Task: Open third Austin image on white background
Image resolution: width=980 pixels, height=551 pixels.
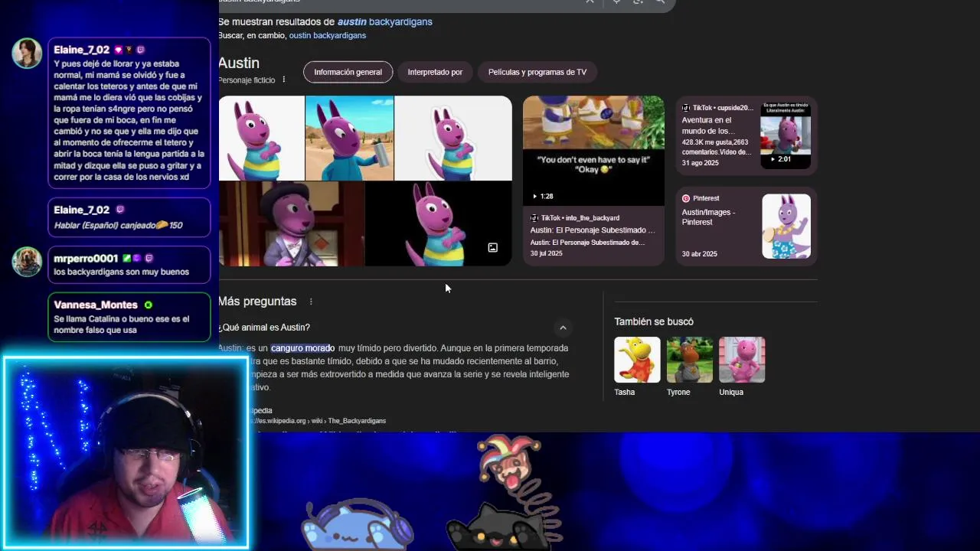Action: pyautogui.click(x=453, y=138)
